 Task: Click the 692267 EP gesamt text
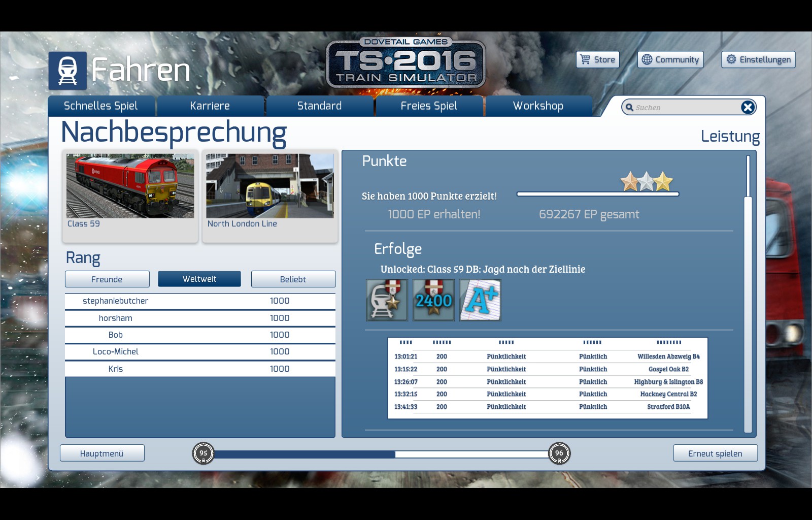[x=589, y=214]
